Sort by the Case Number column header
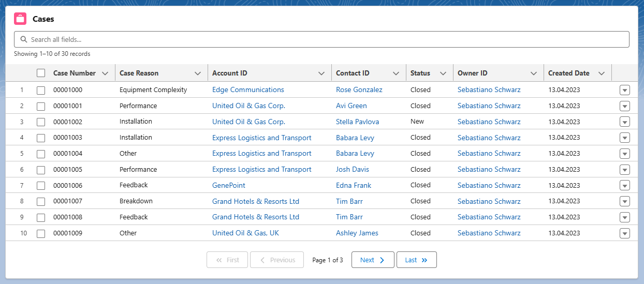This screenshot has height=284, width=644. pos(75,73)
